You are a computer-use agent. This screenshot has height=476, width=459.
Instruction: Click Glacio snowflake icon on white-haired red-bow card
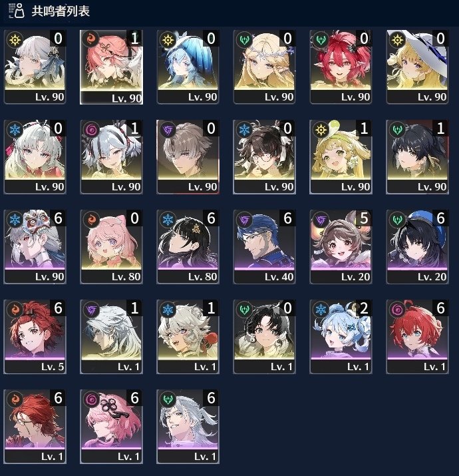(x=15, y=130)
